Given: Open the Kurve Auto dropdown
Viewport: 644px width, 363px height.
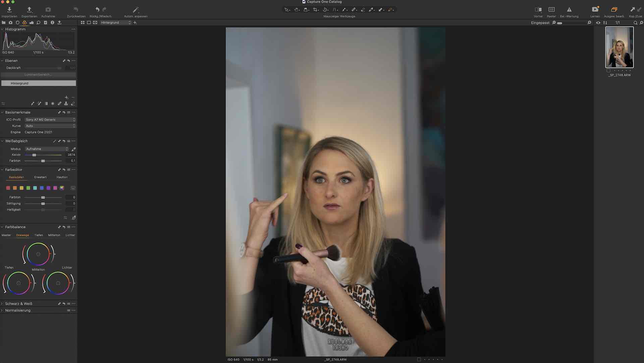Looking at the screenshot, I should pyautogui.click(x=50, y=126).
